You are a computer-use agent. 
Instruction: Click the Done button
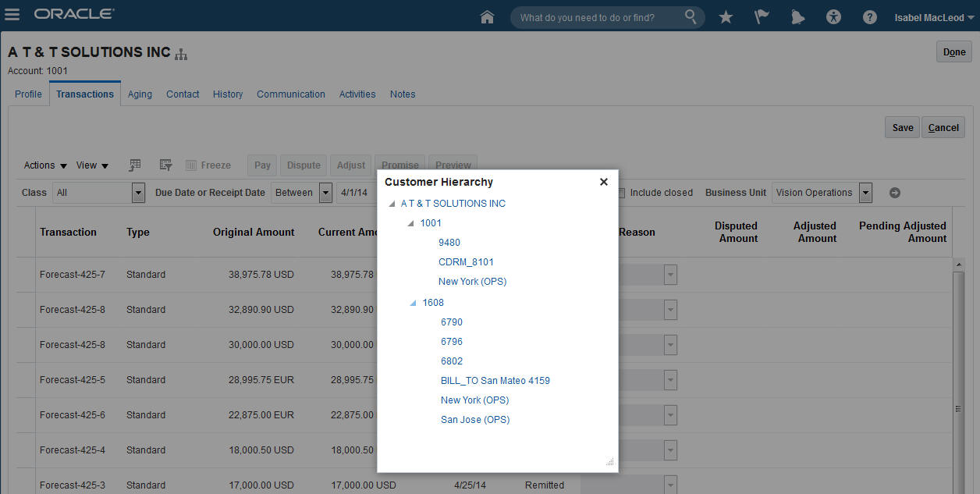pos(954,52)
